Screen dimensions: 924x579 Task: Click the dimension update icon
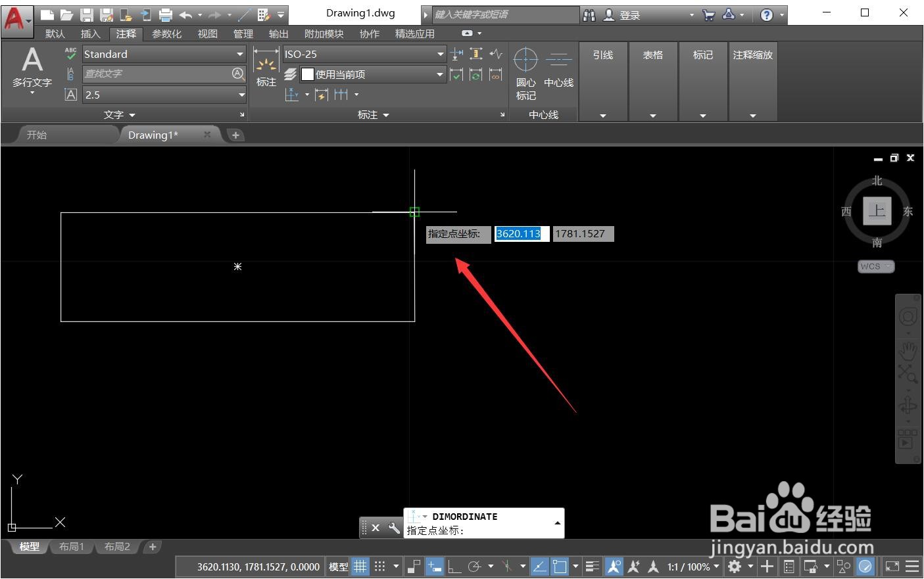point(476,74)
